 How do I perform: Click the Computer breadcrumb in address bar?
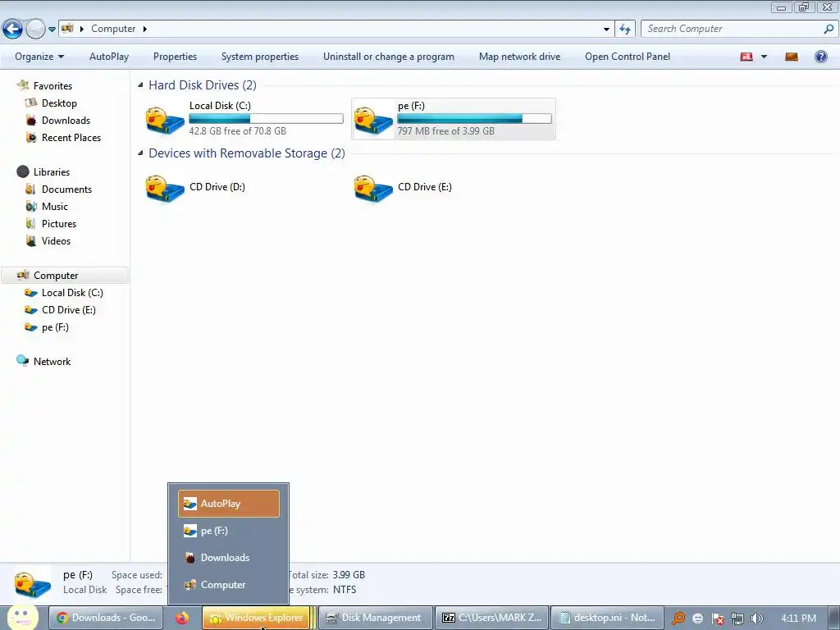coord(113,29)
